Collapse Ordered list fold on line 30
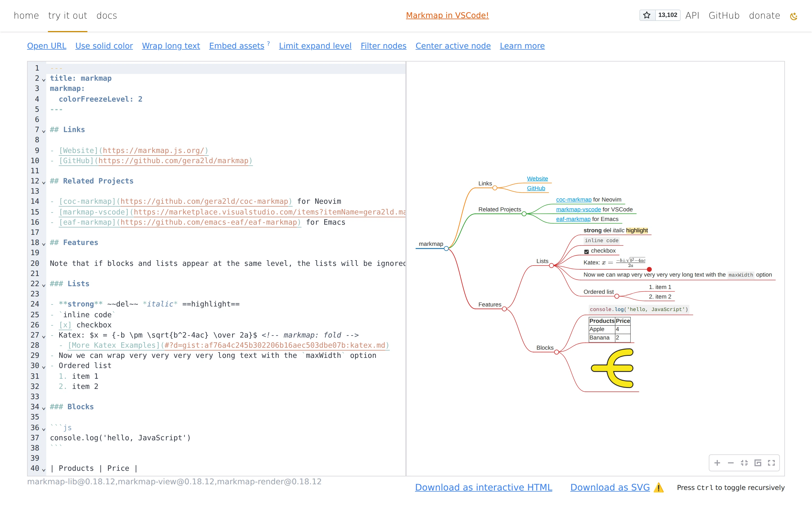The image size is (812, 508). click(x=44, y=367)
